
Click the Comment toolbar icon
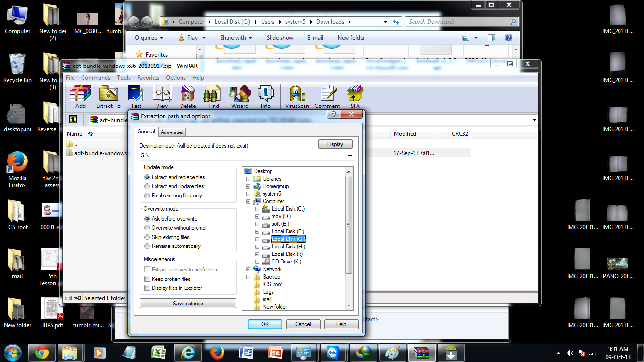(x=327, y=97)
